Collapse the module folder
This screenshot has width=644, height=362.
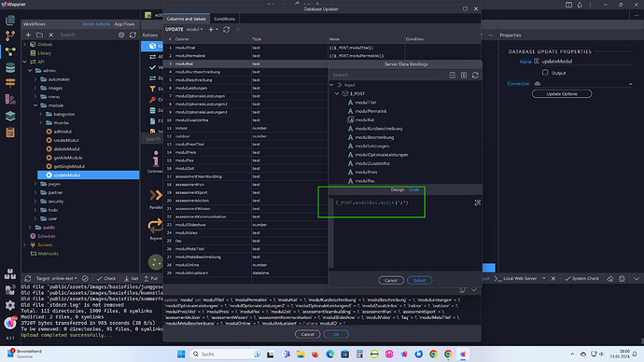[35, 105]
